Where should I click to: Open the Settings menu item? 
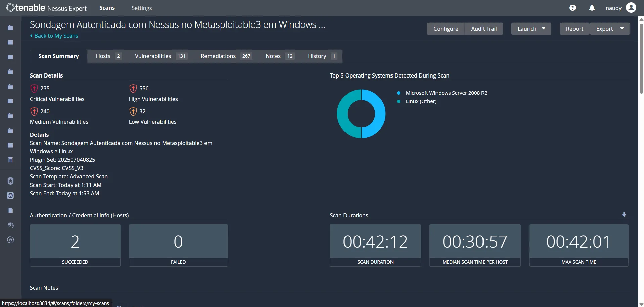pos(141,8)
